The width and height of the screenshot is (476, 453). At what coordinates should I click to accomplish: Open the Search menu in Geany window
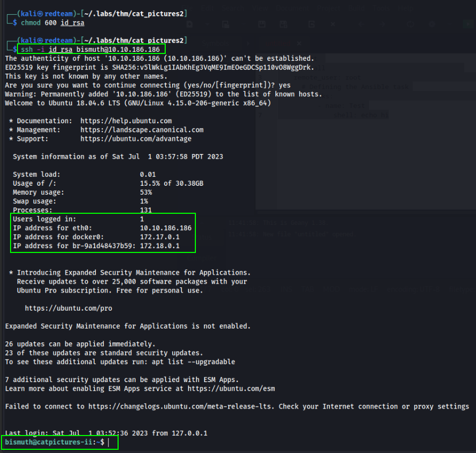point(233,8)
